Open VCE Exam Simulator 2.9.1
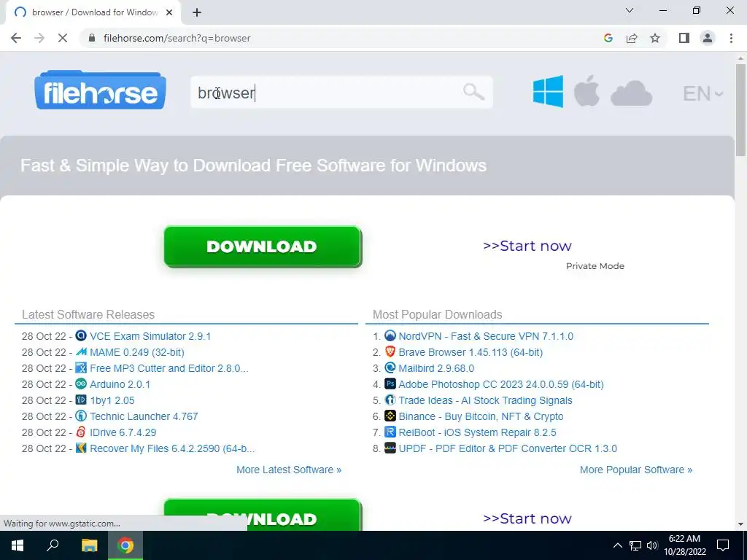 pos(150,336)
